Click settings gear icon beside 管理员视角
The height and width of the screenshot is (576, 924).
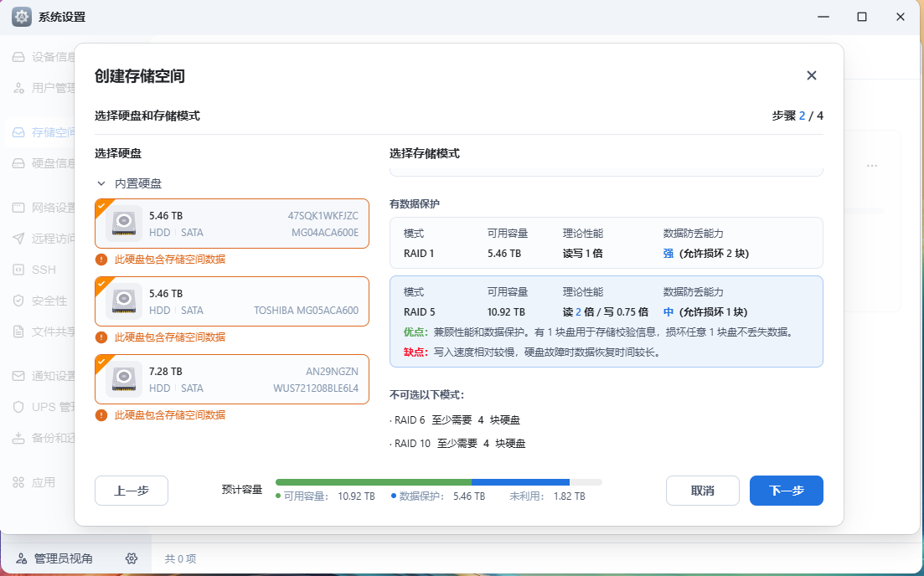tap(132, 558)
